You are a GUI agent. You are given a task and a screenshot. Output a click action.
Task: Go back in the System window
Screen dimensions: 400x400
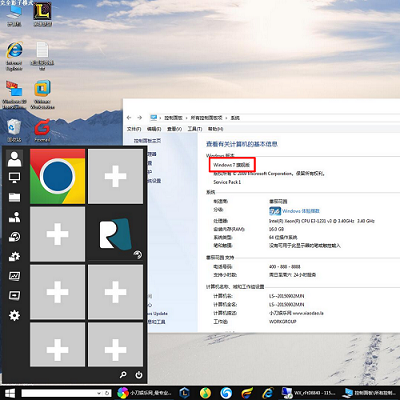click(129, 118)
